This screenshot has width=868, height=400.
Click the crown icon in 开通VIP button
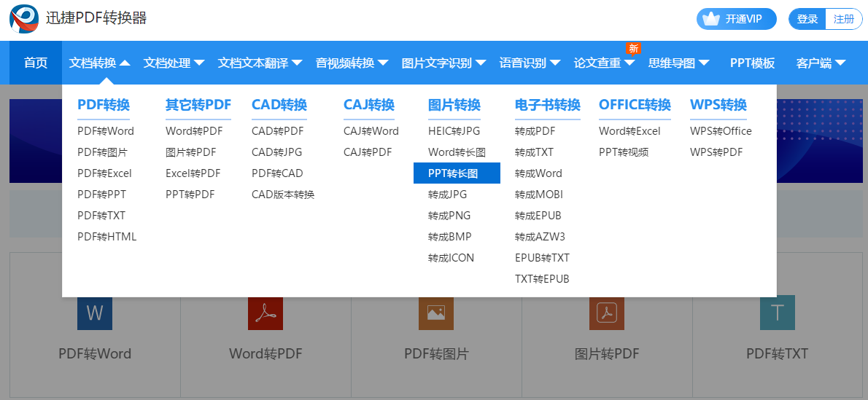(710, 19)
